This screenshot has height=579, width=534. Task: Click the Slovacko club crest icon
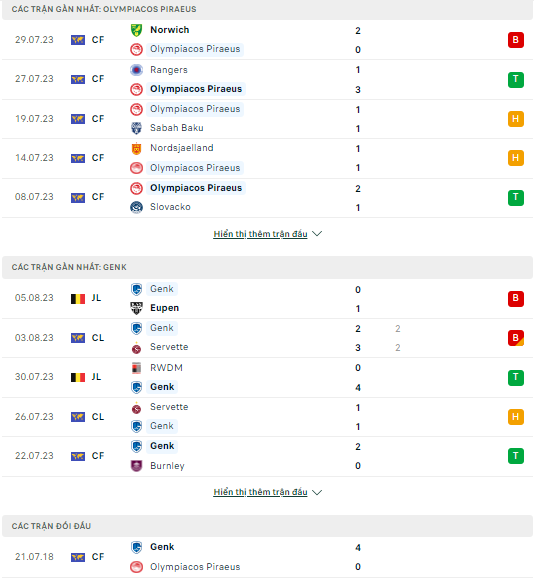pos(136,207)
